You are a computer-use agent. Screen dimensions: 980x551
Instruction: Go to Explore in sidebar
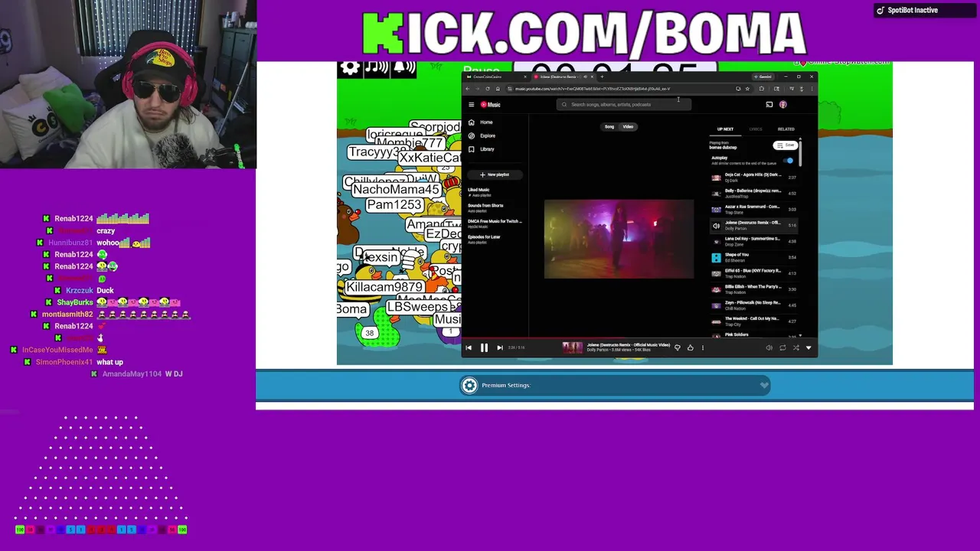482,136
